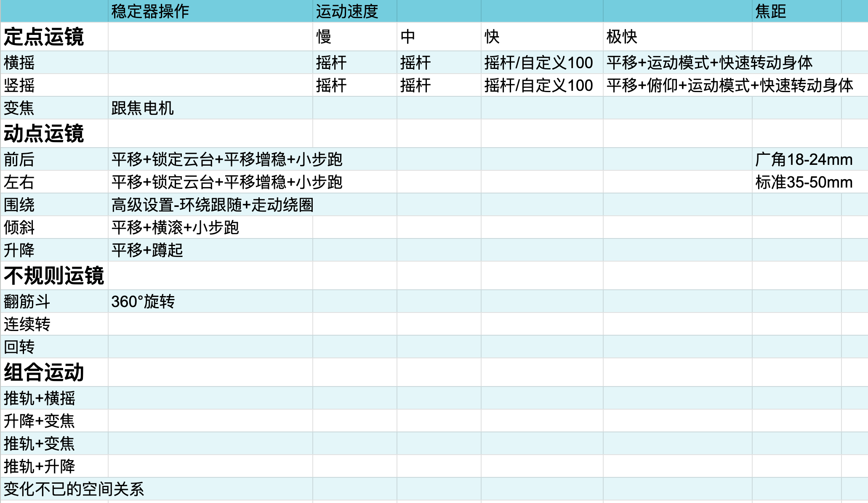Click the 推轨+升降 row label
The width and height of the screenshot is (868, 503).
pos(54,466)
